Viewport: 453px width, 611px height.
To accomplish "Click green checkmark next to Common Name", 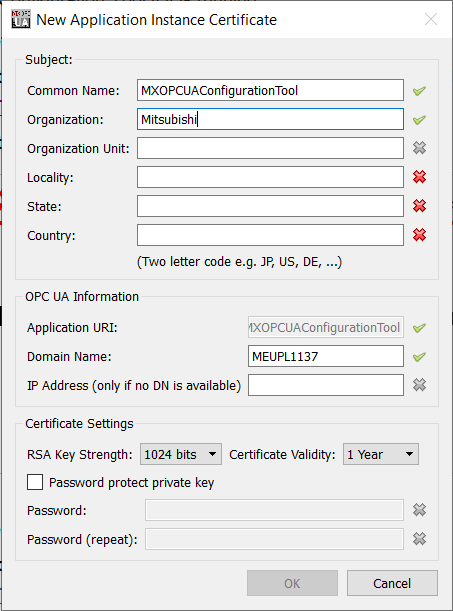I will [x=419, y=91].
